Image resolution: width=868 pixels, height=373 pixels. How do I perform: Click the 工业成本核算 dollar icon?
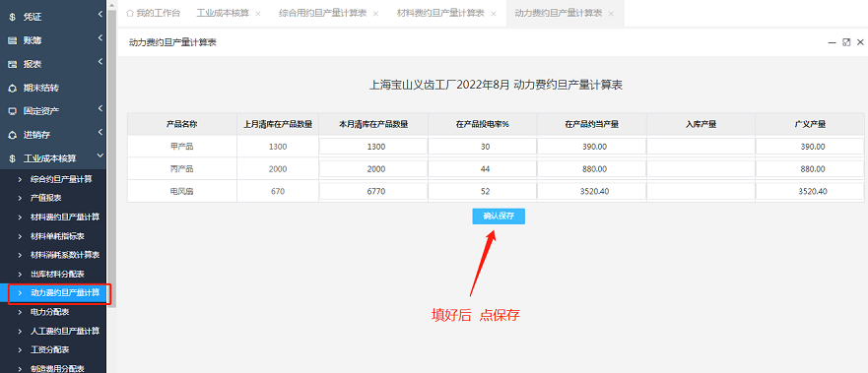[x=12, y=158]
